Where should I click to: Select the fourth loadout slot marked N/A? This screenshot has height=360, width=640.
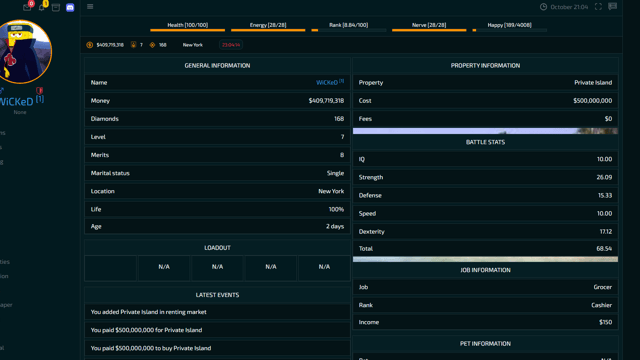tap(271, 268)
